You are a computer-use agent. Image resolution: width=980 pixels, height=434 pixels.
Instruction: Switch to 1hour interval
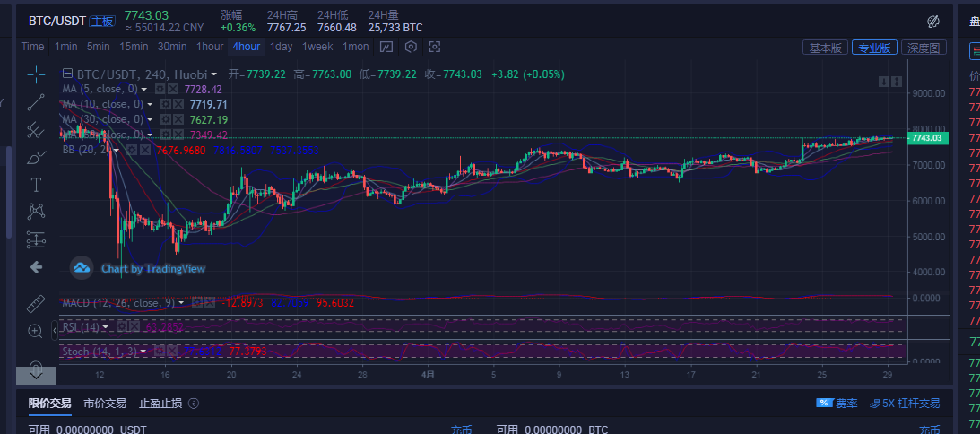[x=210, y=47]
